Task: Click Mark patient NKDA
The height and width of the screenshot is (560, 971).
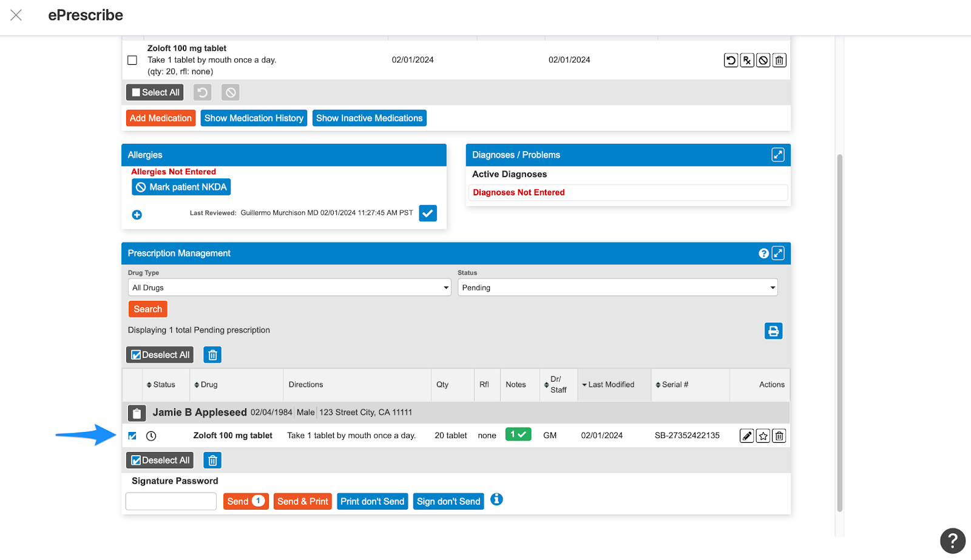Action: (x=180, y=186)
